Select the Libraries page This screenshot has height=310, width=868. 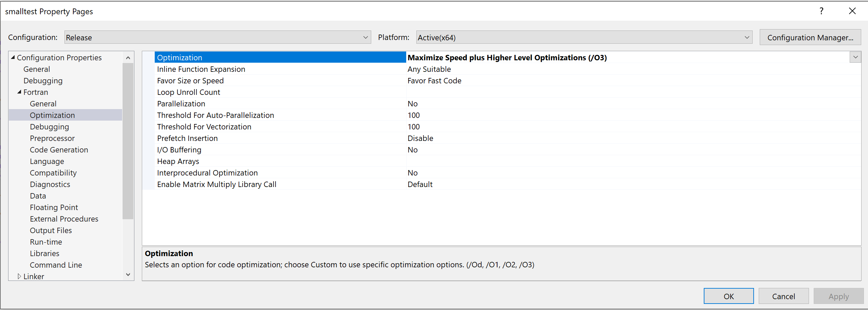tap(44, 253)
